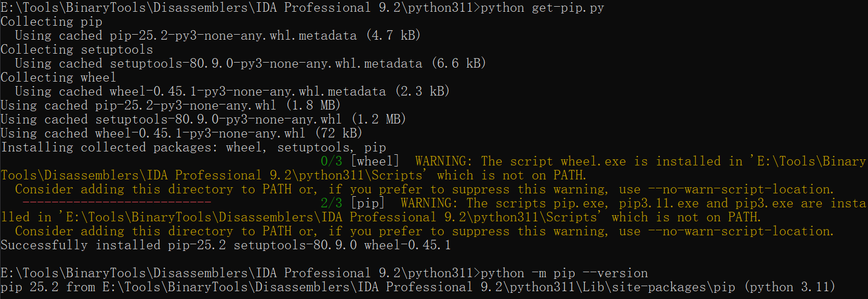Click the "(1.2 MB)" setuptools wheel size
This screenshot has height=299, width=868.
coord(378,119)
